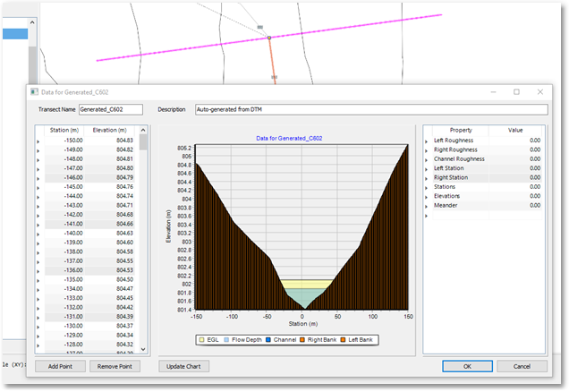Expand the Right Roughness property row
This screenshot has width=569, height=392.
click(427, 150)
